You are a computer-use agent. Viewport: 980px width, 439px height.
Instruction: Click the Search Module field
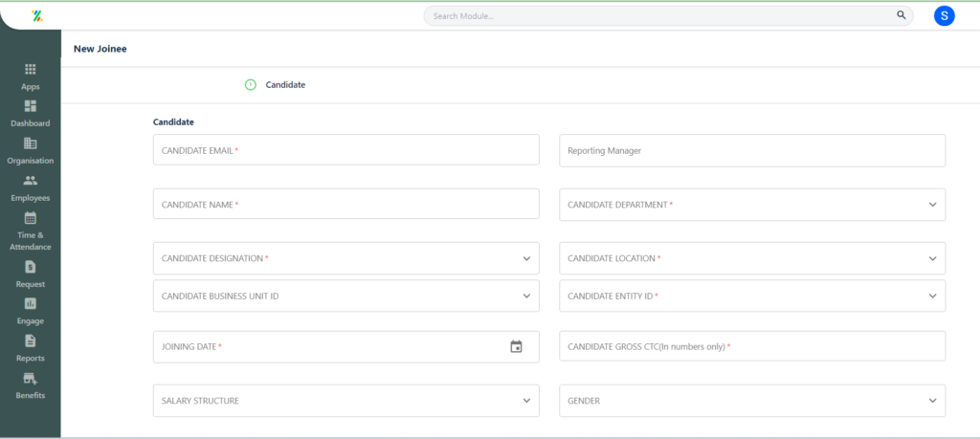coord(668,15)
